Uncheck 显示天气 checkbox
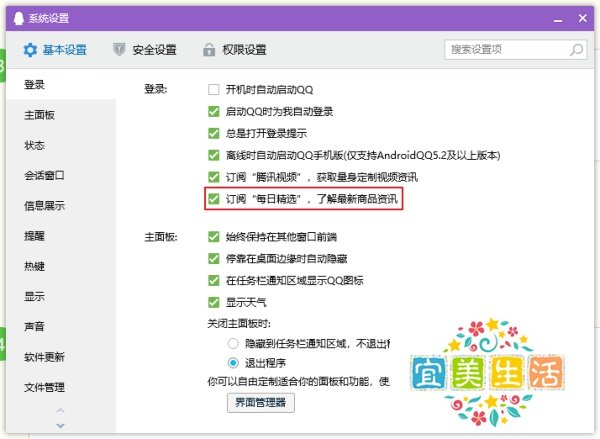Screen dimensions: 600x439 click(214, 302)
